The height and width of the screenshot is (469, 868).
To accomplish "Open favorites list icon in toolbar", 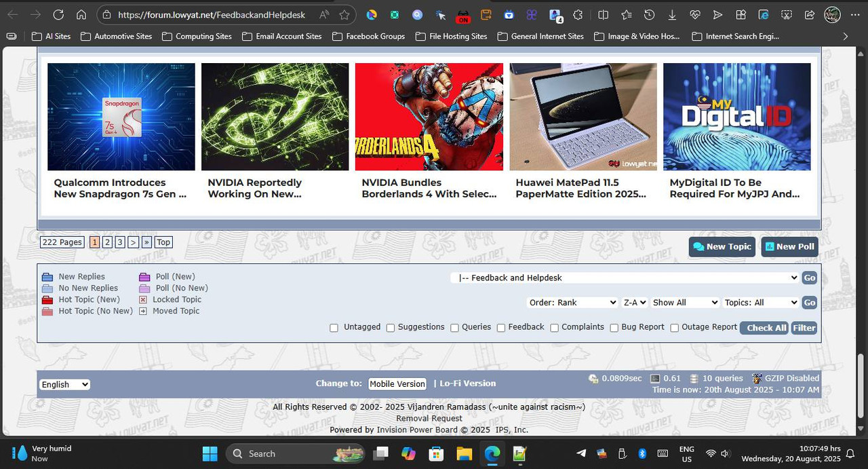I will click(626, 14).
